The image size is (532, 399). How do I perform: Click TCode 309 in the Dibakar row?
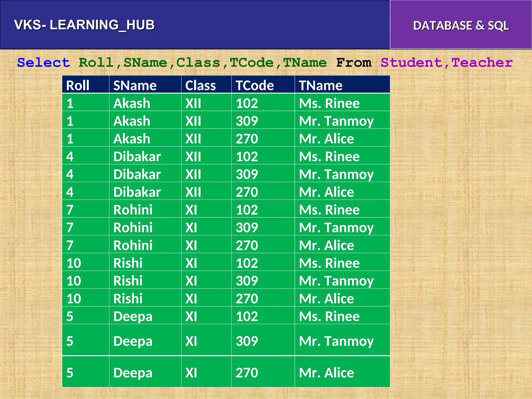click(x=247, y=175)
